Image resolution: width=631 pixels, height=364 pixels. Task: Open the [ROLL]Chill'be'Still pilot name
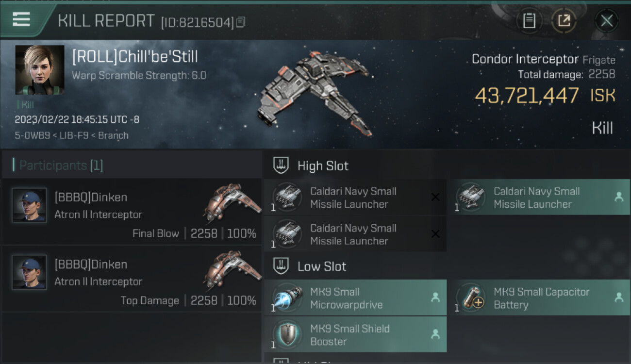(135, 57)
